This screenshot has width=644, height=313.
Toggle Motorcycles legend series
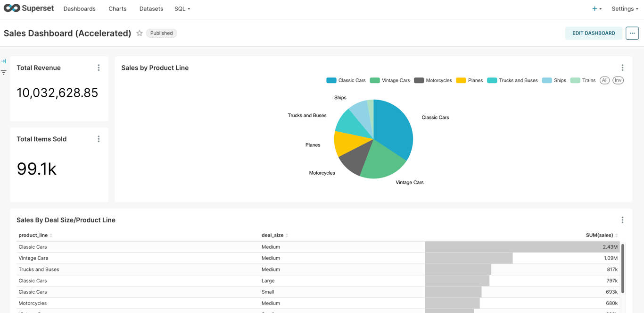[433, 80]
